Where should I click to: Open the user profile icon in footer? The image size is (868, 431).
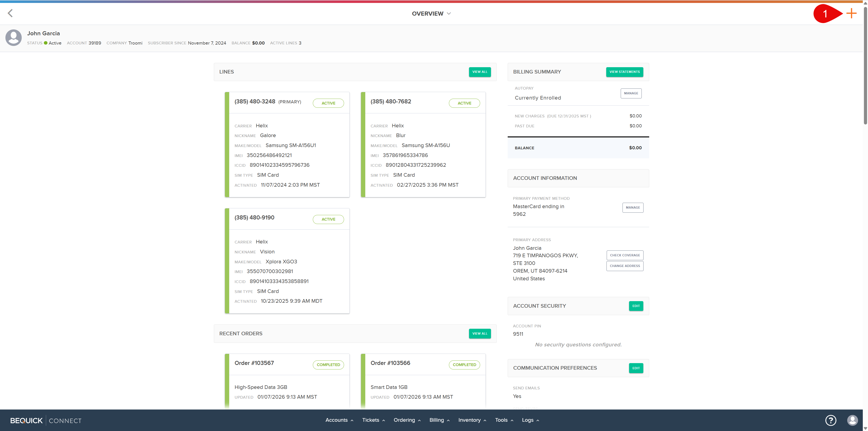[852, 420]
